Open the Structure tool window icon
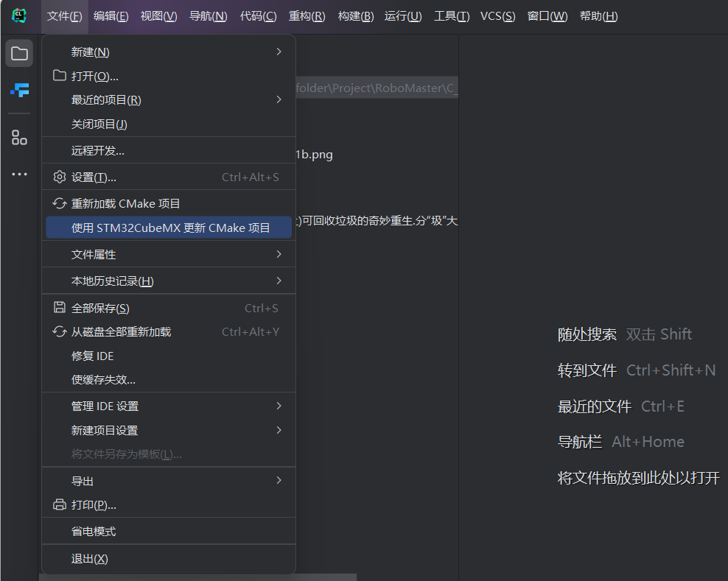The width and height of the screenshot is (728, 581). (x=19, y=138)
